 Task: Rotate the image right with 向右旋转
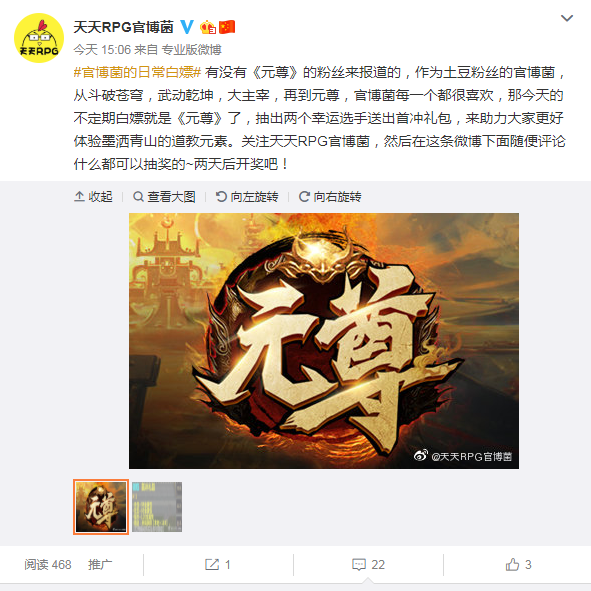point(330,197)
